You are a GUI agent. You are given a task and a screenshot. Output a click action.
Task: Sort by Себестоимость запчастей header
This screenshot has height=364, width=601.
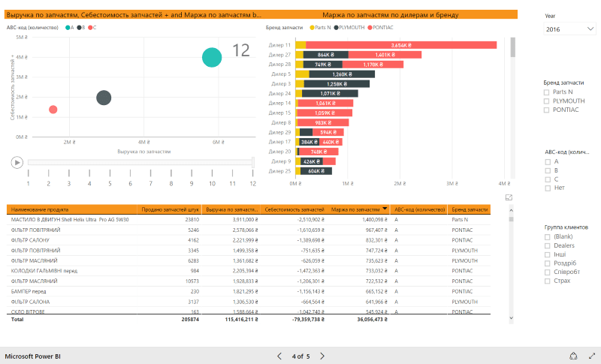tap(294, 209)
